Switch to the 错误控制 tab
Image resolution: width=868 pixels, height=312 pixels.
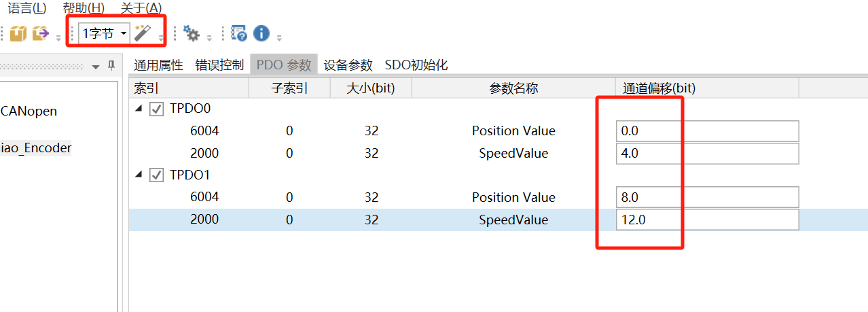pyautogui.click(x=219, y=65)
